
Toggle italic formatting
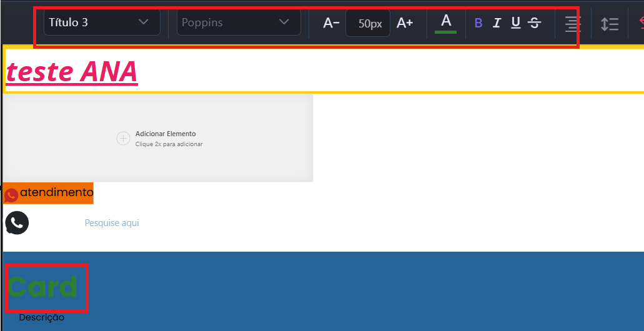click(497, 23)
